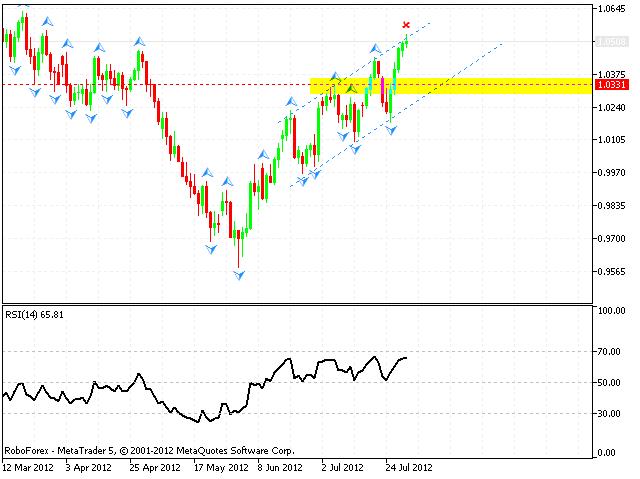Select the gray current price tag on the axis
The image size is (640, 479).
pyautogui.click(x=611, y=42)
